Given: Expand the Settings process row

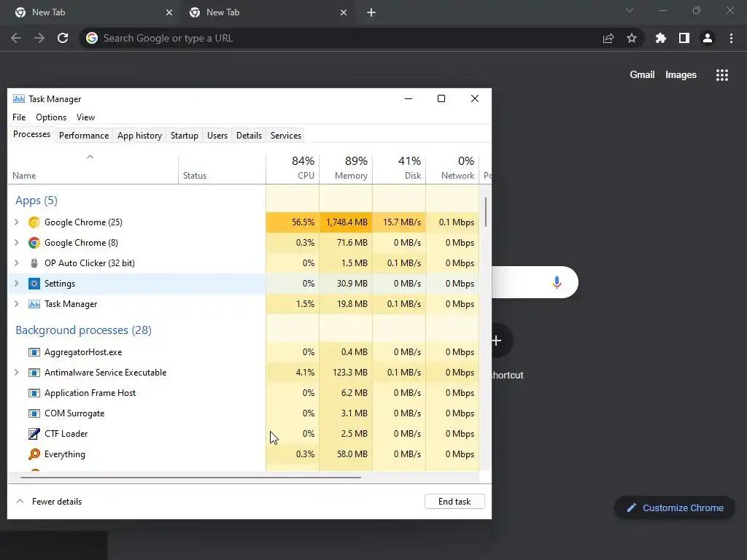Looking at the screenshot, I should point(16,284).
